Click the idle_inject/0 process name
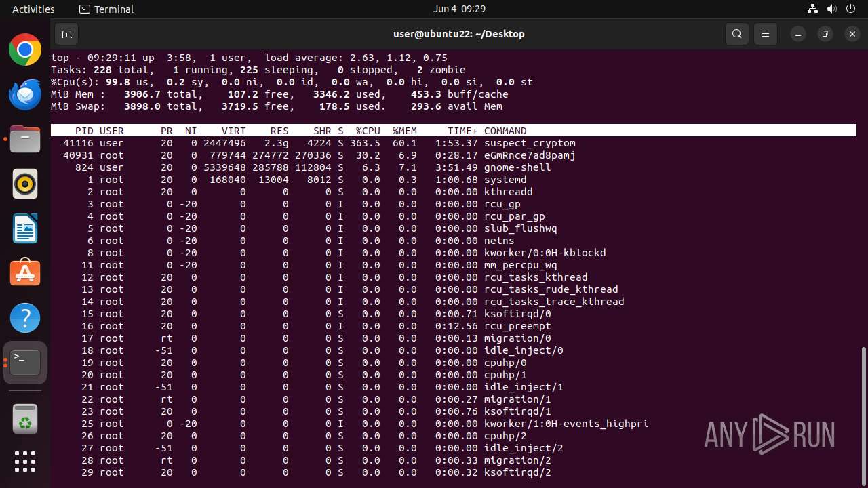Viewport: 868px width, 488px height. (x=524, y=350)
